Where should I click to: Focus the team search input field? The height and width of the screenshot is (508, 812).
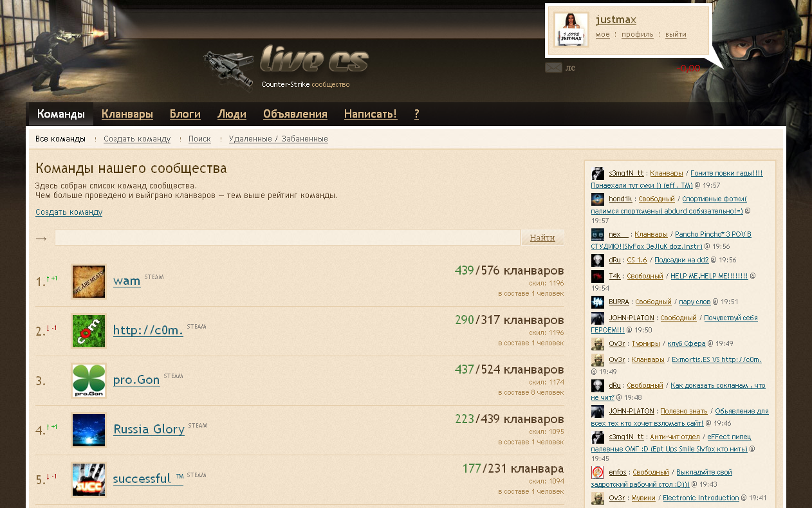click(288, 237)
